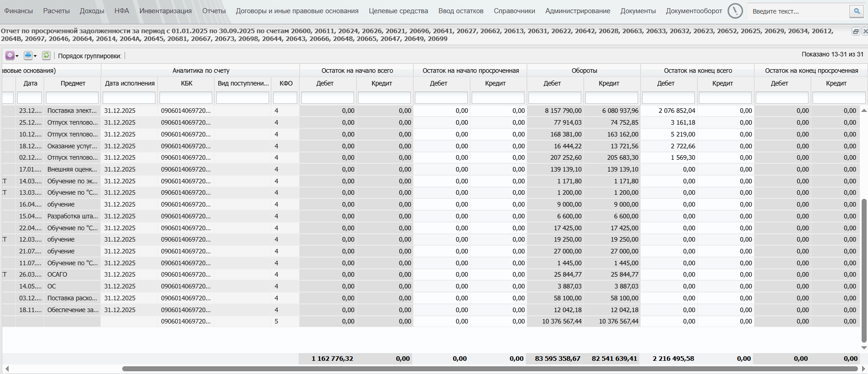Open the Администрирование menu

coord(578,11)
